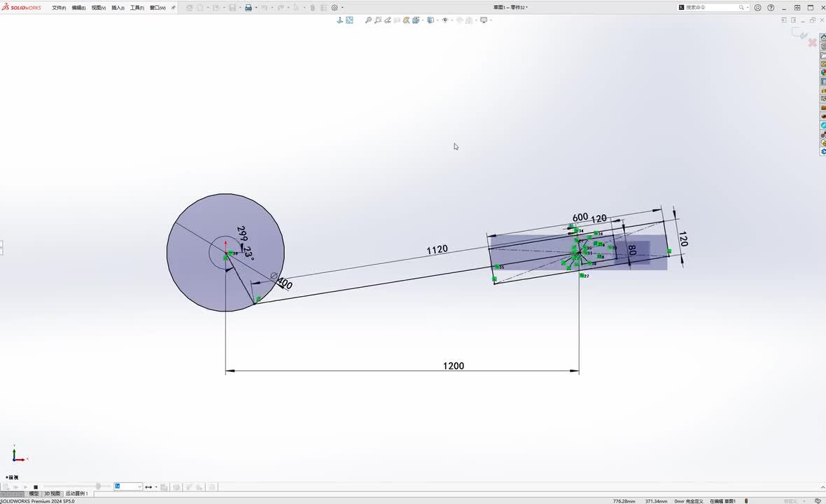
Task: Toggle the Hide/Show Items eye icon
Action: pyautogui.click(x=445, y=20)
